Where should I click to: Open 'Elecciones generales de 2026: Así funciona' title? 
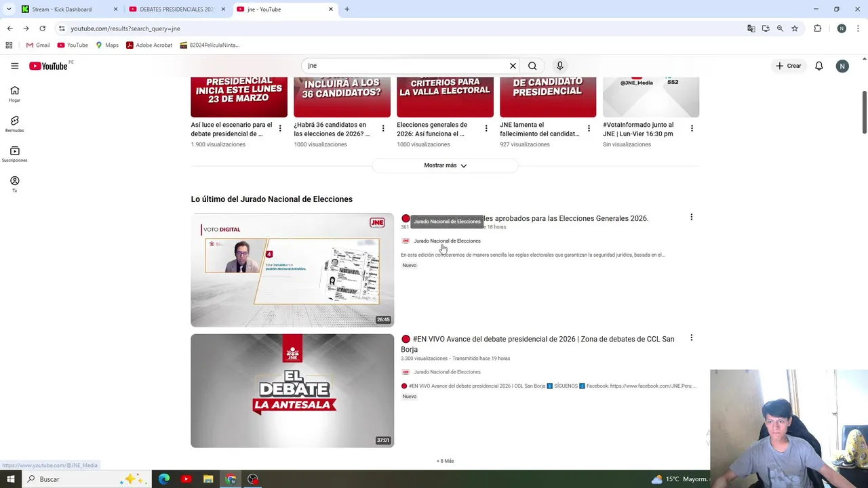432,129
